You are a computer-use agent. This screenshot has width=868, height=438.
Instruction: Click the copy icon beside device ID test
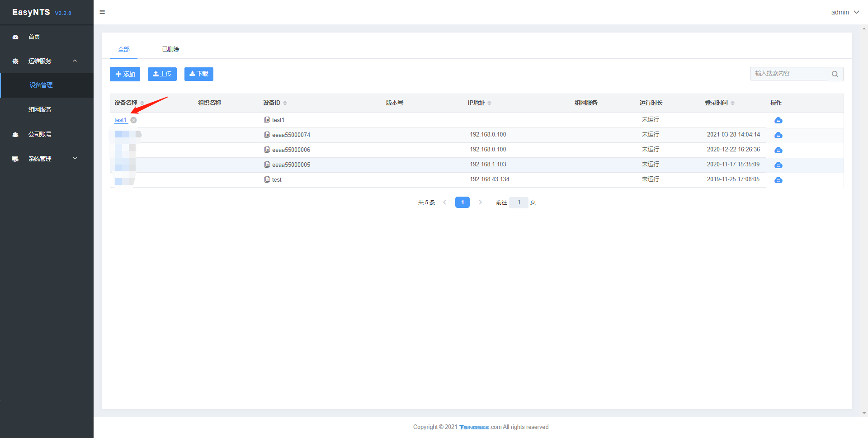point(267,179)
